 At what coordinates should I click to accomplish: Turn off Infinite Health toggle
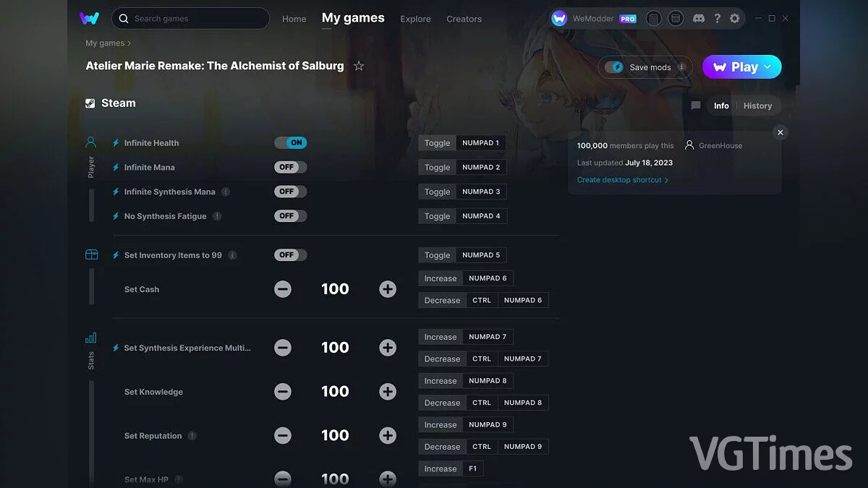pos(291,142)
